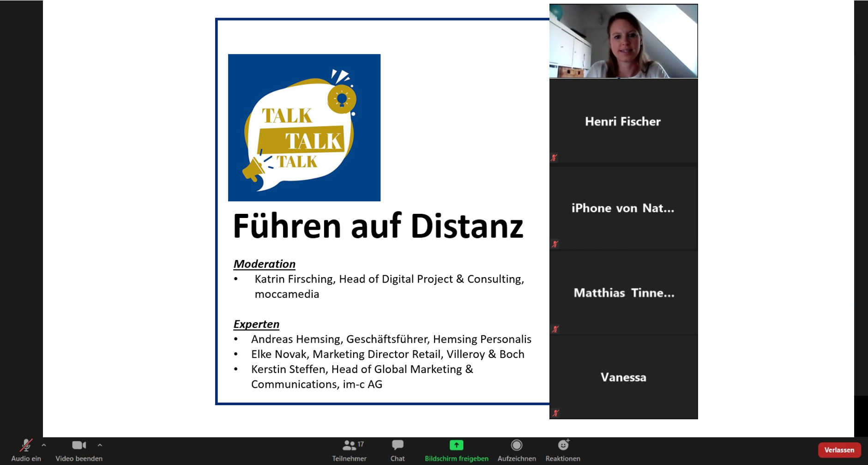This screenshot has height=465, width=868.
Task: Open the Reaktionen emoji menu
Action: click(x=563, y=450)
